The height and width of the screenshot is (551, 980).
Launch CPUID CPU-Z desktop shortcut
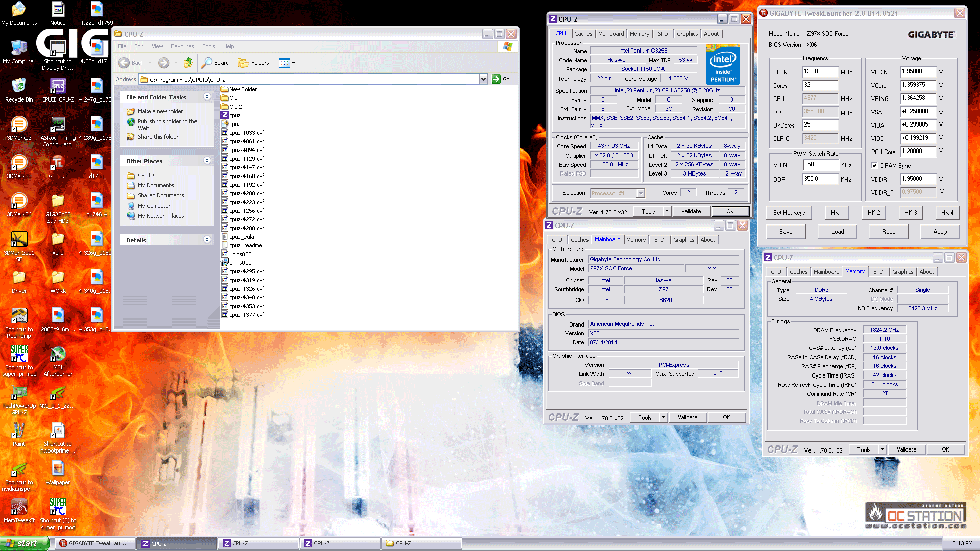[x=58, y=90]
